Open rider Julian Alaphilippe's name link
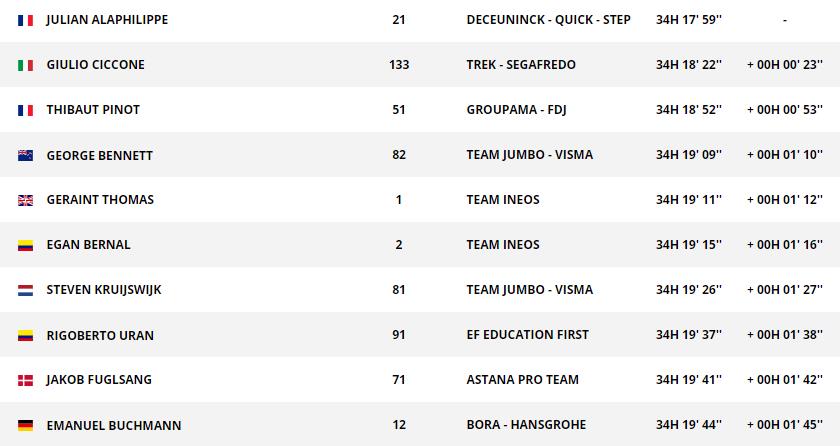Viewport: 840px width, 446px height. [x=107, y=20]
